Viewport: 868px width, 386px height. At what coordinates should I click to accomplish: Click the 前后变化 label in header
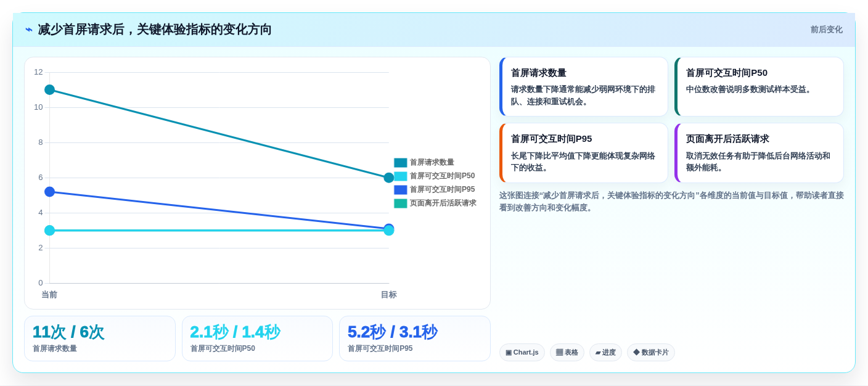826,30
